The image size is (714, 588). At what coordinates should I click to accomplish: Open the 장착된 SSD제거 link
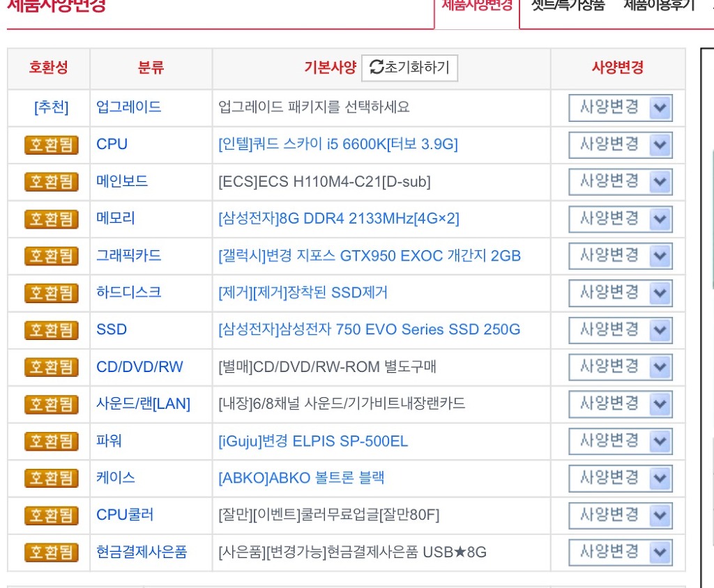303,293
